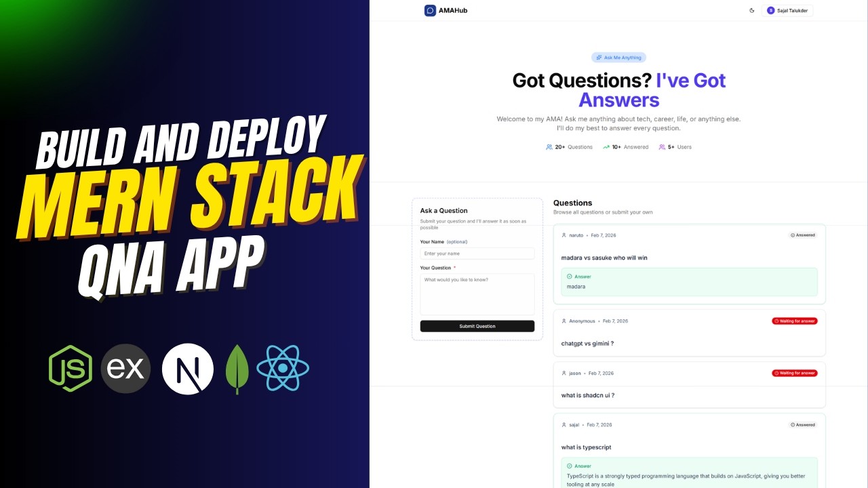Image resolution: width=868 pixels, height=488 pixels.
Task: Click the AMAHub brand name link
Action: tap(453, 10)
